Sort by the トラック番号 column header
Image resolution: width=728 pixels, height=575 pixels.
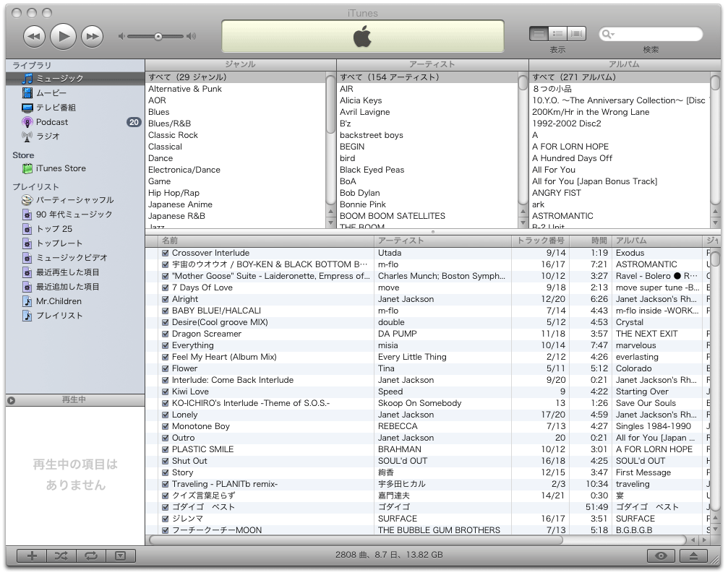(541, 241)
